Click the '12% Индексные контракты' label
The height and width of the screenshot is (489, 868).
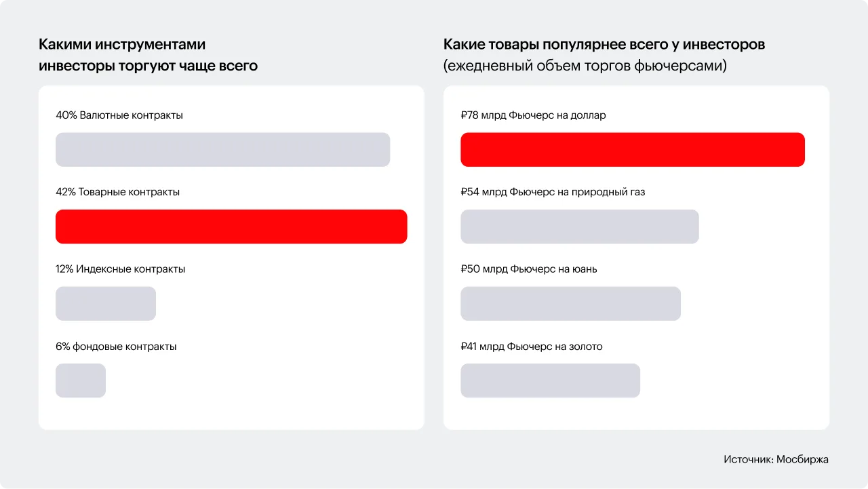coord(121,269)
